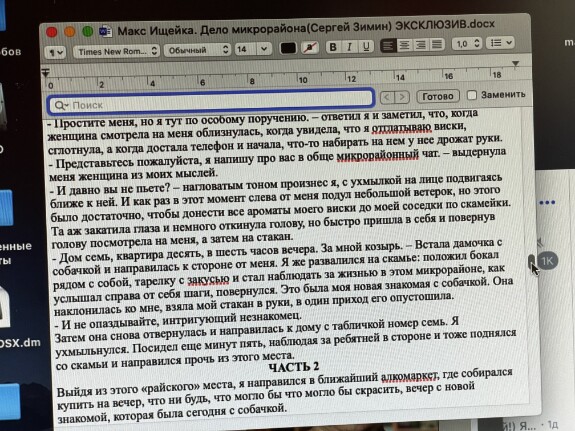575x431 pixels.
Task: Open the Times New Roman font dropdown
Action: coord(116,51)
